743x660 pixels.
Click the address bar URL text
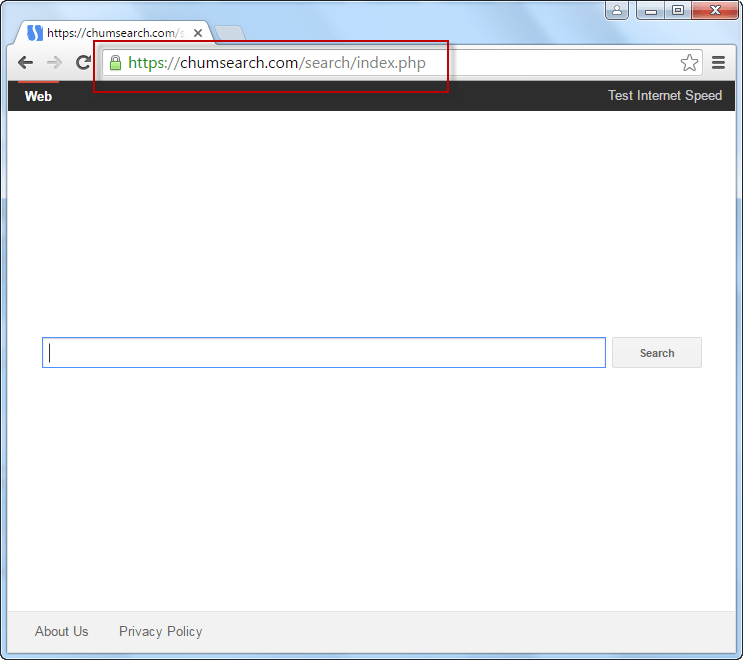pos(277,63)
